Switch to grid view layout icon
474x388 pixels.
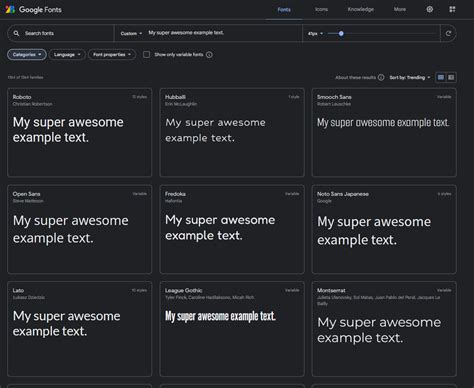coord(441,77)
